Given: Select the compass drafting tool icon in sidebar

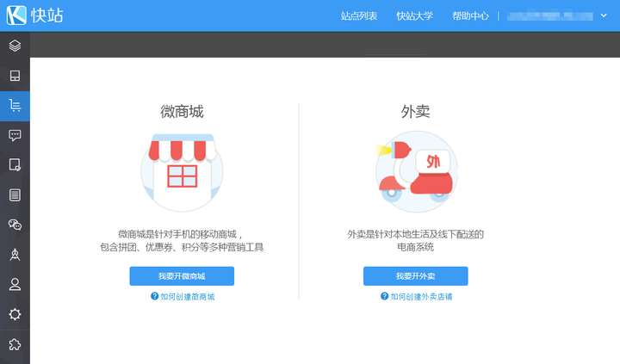Looking at the screenshot, I should pos(15,255).
